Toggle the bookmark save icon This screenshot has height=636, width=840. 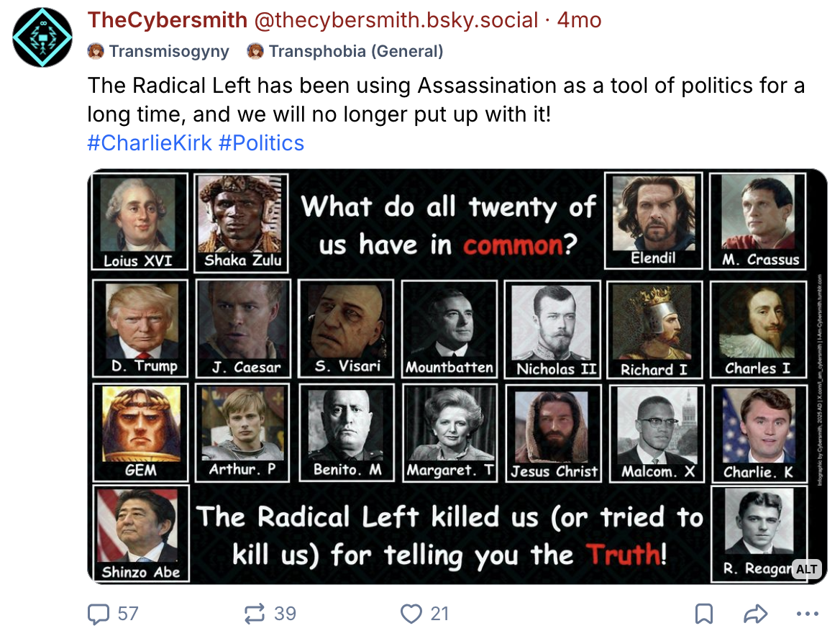[x=703, y=614]
